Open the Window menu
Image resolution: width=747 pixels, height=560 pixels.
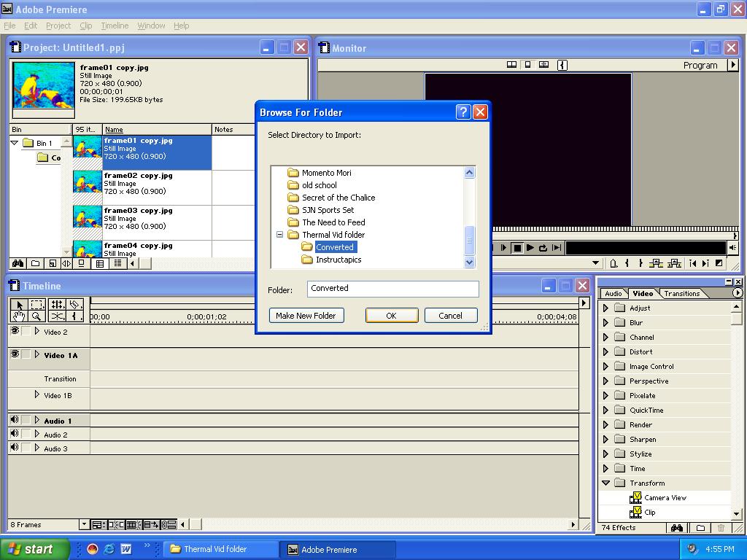[x=151, y=26]
